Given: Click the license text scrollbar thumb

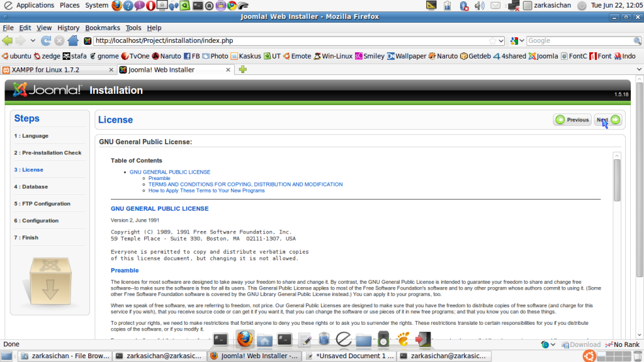Looking at the screenshot, I should (x=617, y=180).
